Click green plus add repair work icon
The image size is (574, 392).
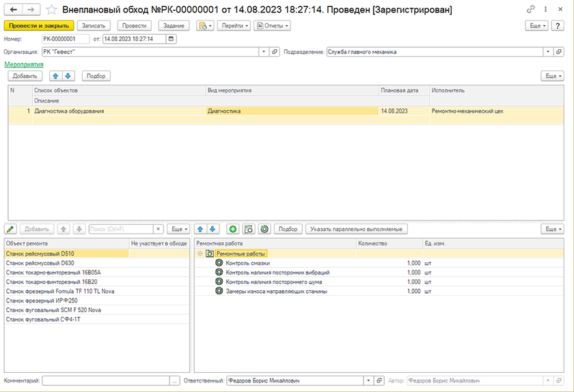coord(233,229)
